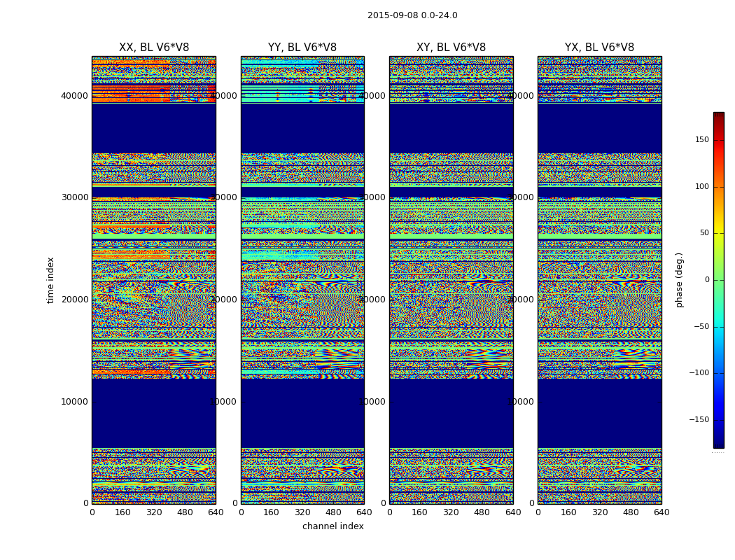Image resolution: width=735 pixels, height=560 pixels.
Task: Select the "phase (deg.)" colorbar label
Action: [x=680, y=280]
